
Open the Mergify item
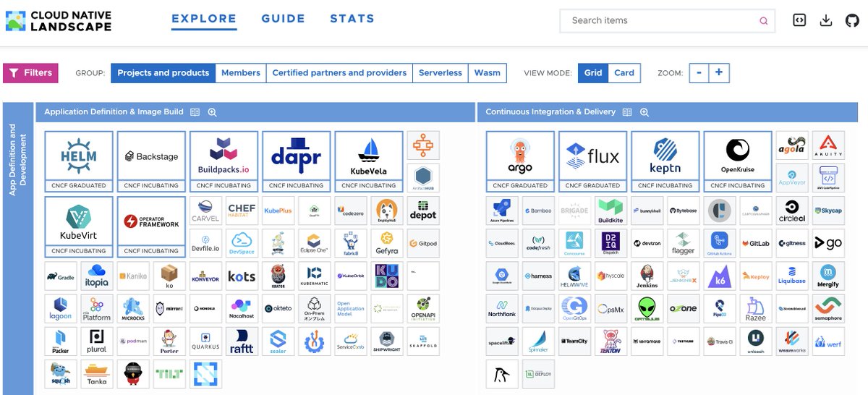tap(827, 276)
